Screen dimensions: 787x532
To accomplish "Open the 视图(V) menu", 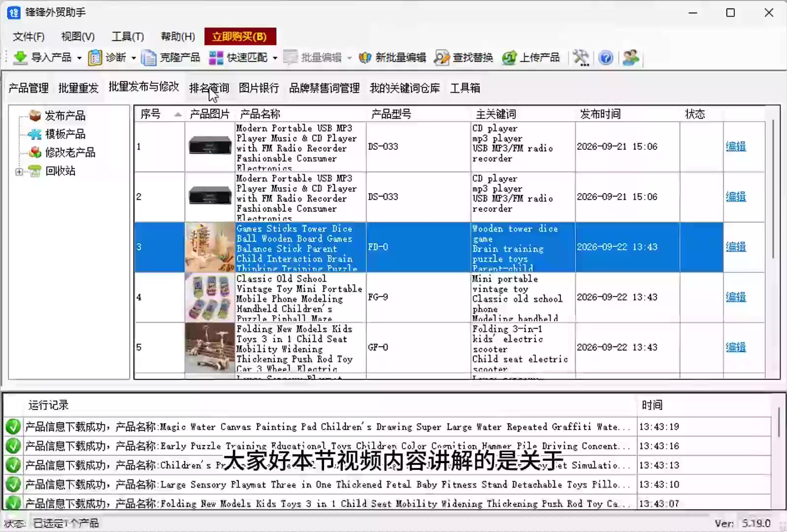I will coord(78,36).
